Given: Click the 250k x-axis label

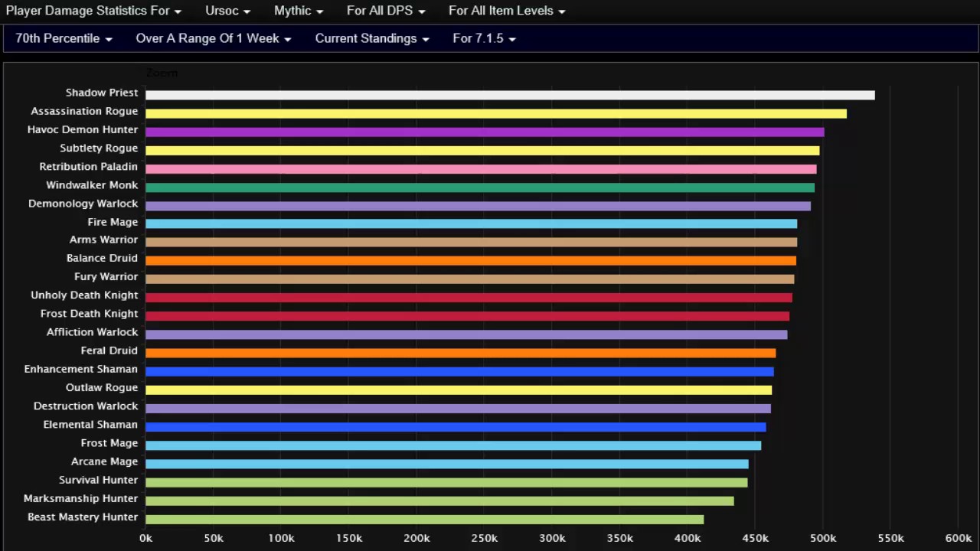Looking at the screenshot, I should [x=484, y=538].
